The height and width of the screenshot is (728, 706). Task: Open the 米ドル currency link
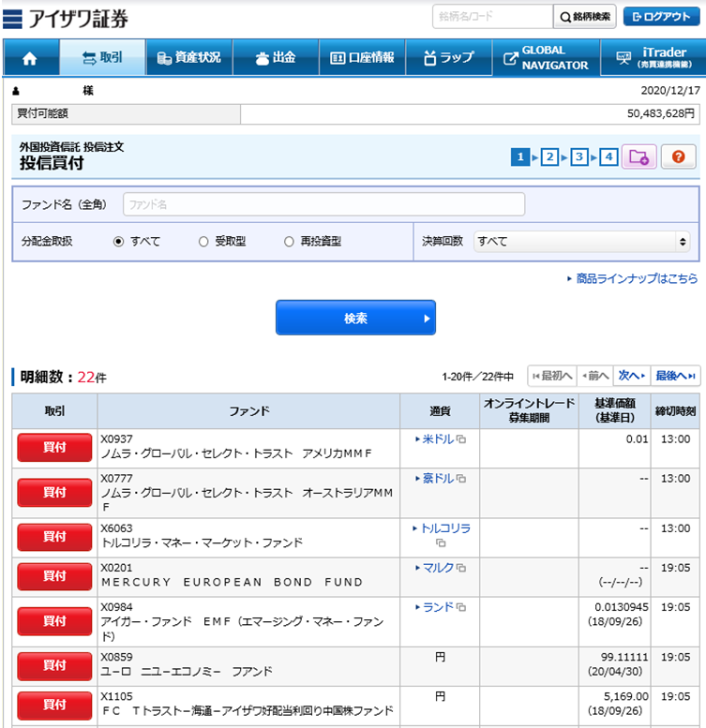(438, 439)
